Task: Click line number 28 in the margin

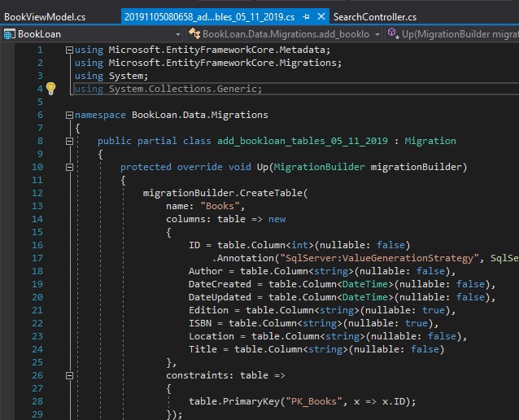Action: pos(37,401)
